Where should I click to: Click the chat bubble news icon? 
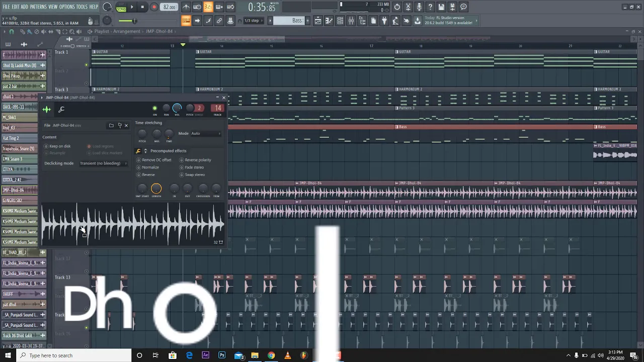(x=463, y=7)
